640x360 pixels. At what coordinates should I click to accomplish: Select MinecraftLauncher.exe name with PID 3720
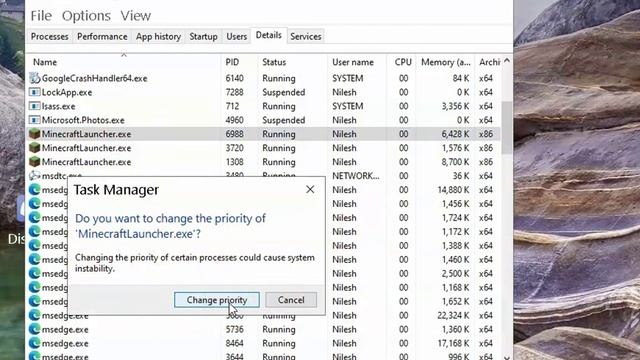pos(86,148)
